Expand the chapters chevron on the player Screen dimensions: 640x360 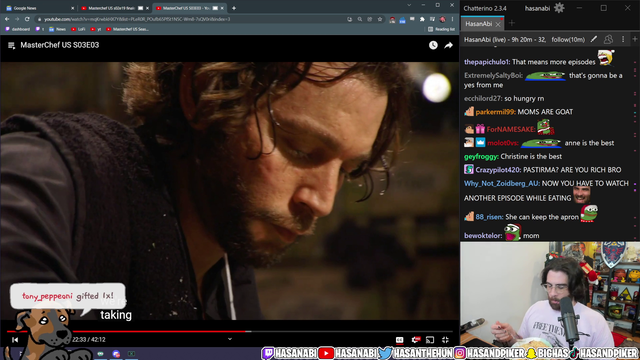[230, 339]
